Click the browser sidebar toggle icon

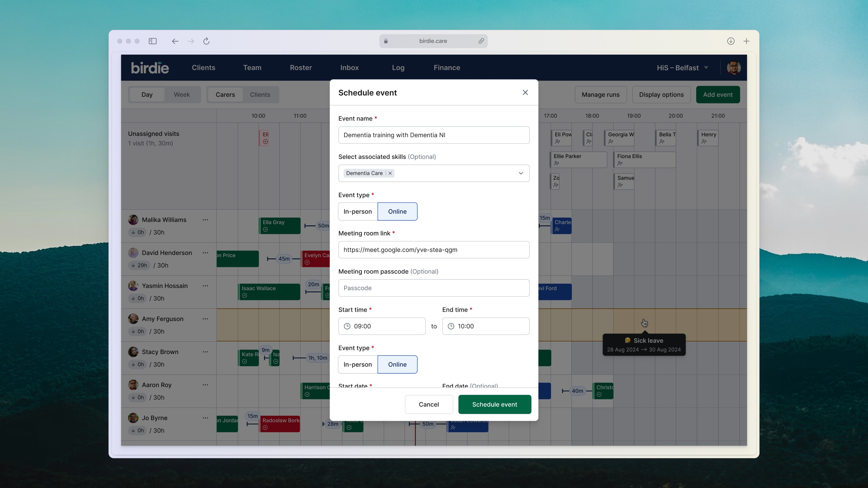(153, 41)
